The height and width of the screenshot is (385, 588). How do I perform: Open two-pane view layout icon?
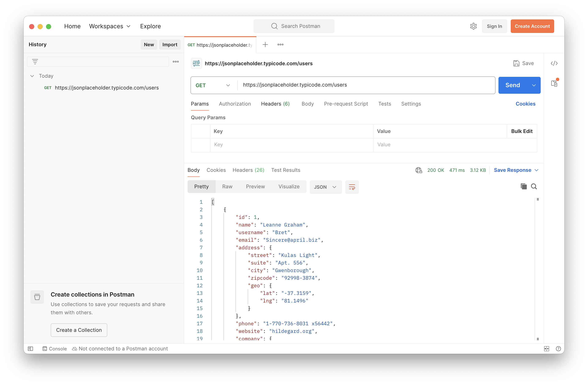(x=546, y=348)
